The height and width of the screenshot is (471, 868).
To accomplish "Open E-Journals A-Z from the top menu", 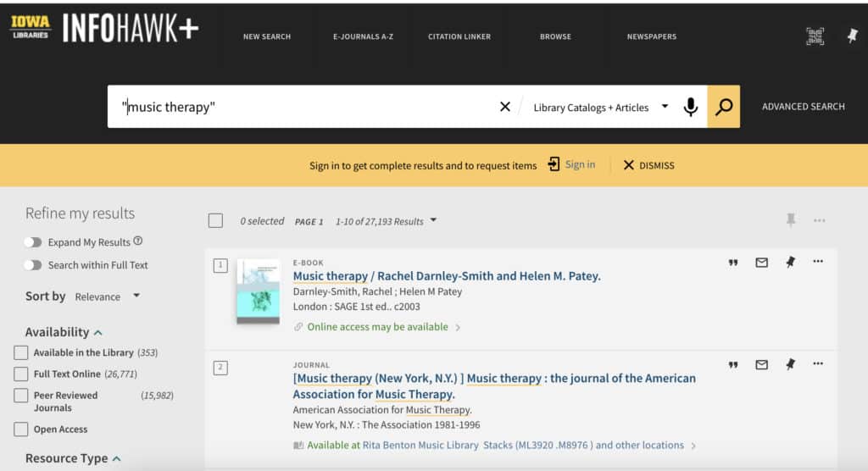I will point(363,37).
